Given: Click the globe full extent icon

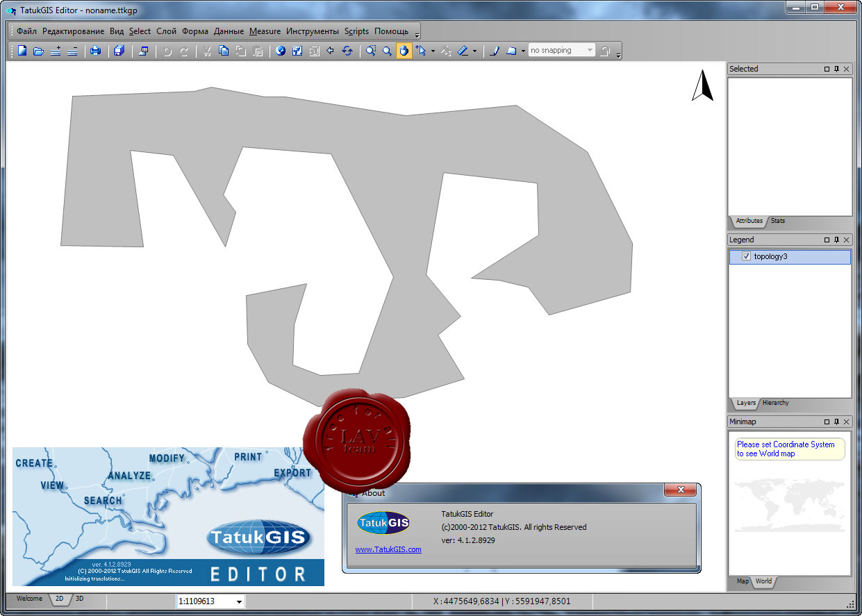Looking at the screenshot, I should 281,51.
